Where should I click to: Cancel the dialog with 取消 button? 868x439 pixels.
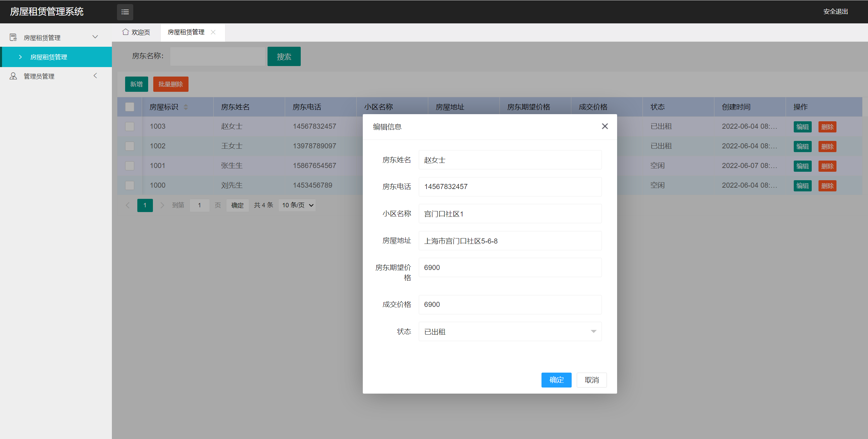(x=592, y=380)
